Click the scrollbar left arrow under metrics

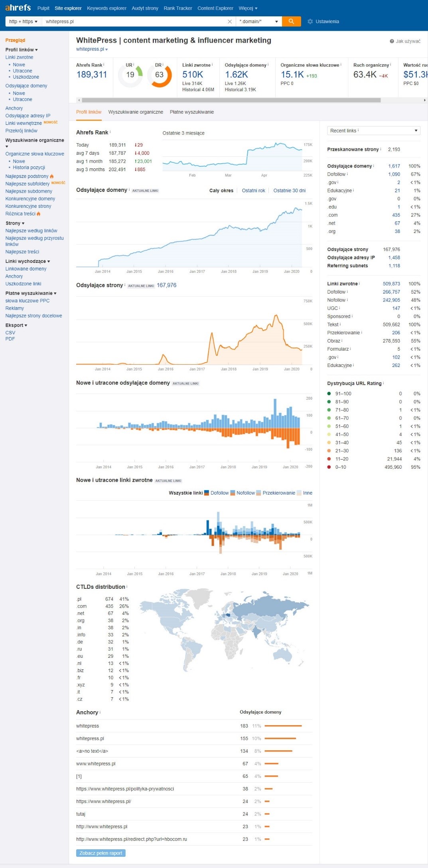79,100
